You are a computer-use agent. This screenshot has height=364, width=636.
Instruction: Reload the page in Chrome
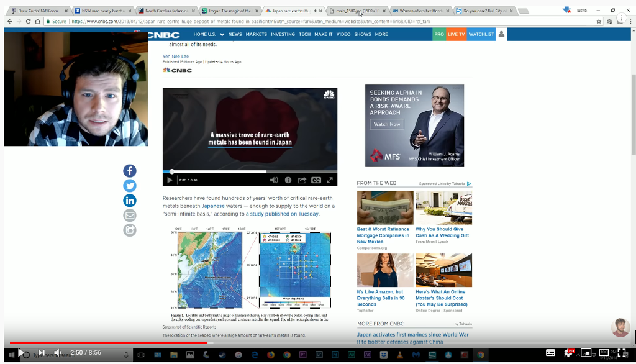[28, 22]
